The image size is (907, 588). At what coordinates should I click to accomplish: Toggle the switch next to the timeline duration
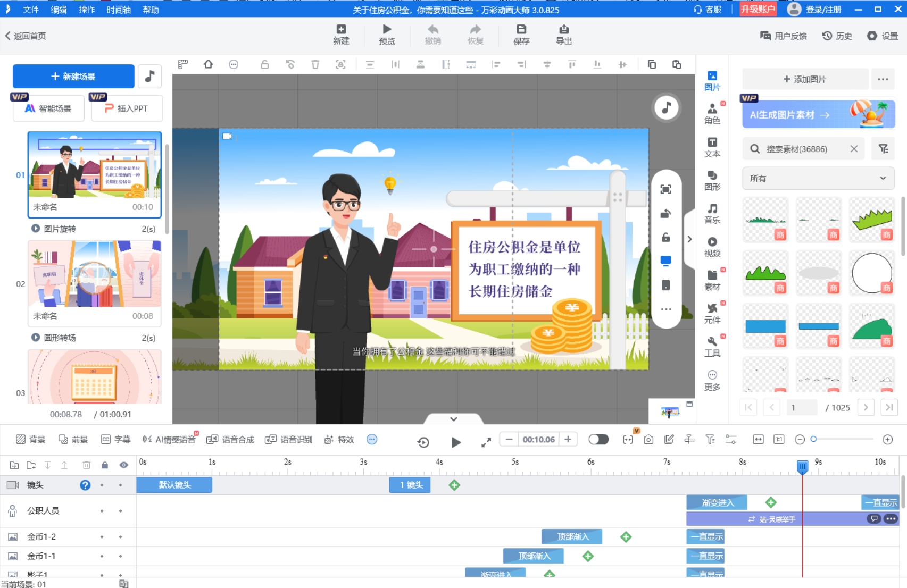[x=598, y=440]
